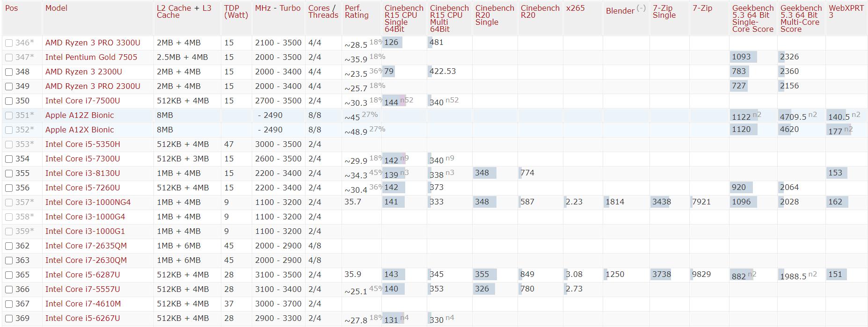Click Geekbench single-core score 1093
Screen dimensions: 868x327
point(741,57)
